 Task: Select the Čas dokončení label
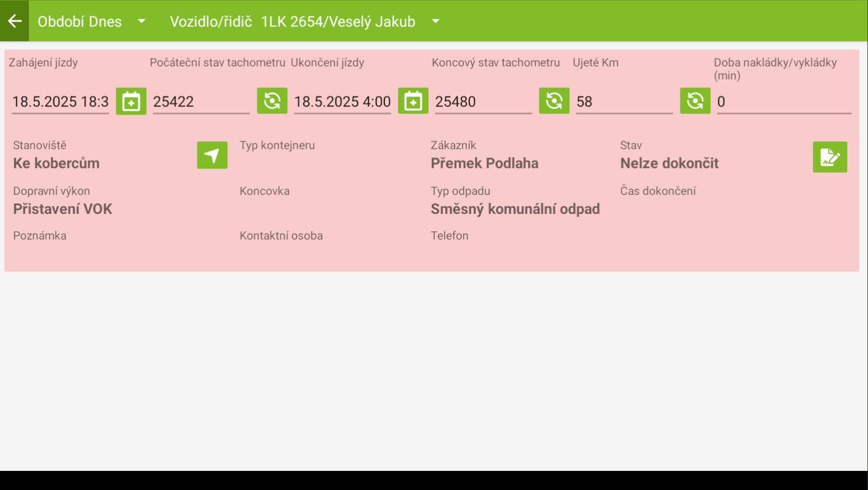point(658,191)
